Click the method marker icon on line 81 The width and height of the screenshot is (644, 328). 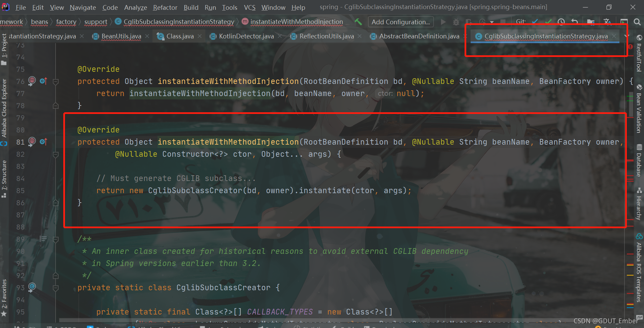pos(32,142)
